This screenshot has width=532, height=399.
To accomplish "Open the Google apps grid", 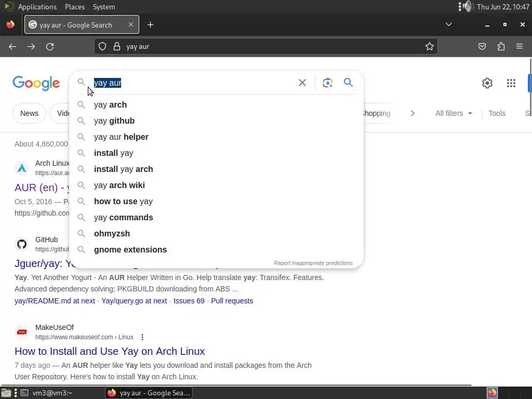I will 511,83.
